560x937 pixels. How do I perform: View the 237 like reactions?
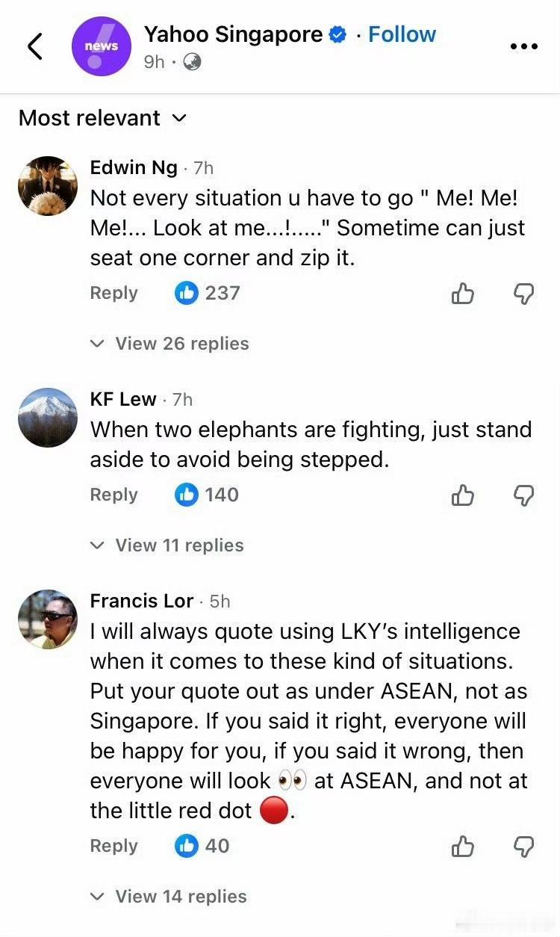208,293
